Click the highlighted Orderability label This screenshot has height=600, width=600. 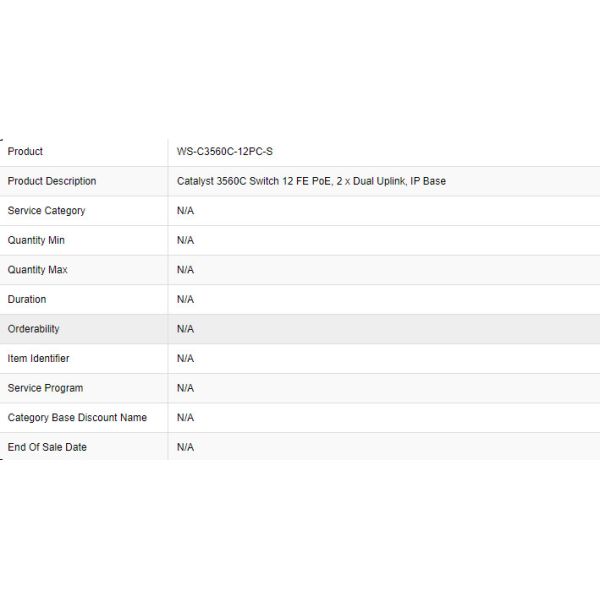tap(34, 329)
